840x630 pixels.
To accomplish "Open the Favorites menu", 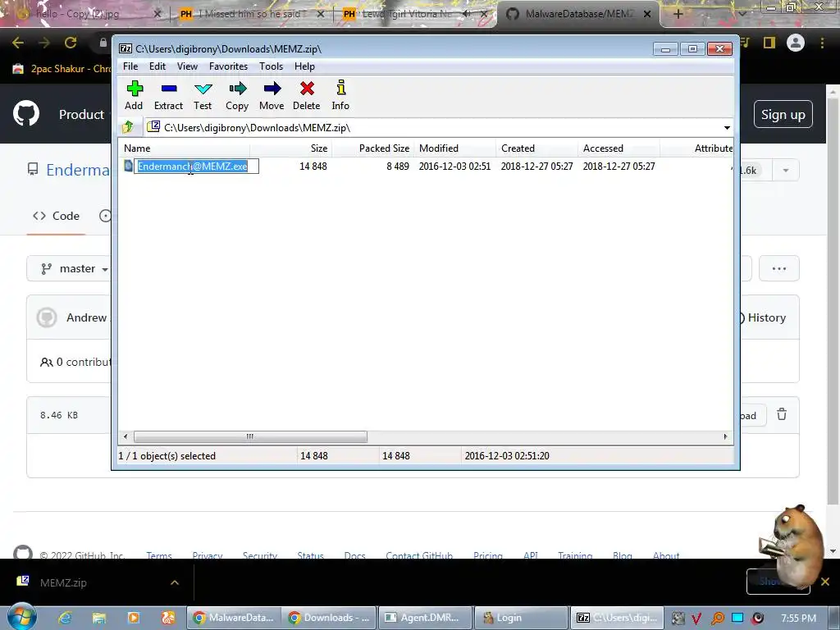I will tap(228, 66).
